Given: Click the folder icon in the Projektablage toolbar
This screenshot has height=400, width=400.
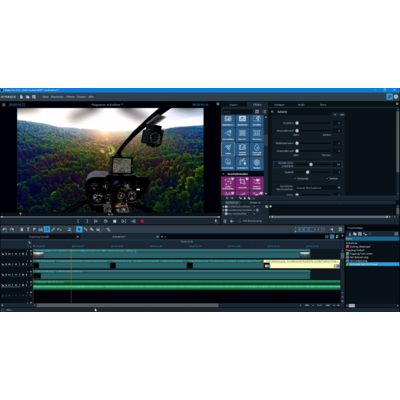Looking at the screenshot, I should tap(355, 234).
